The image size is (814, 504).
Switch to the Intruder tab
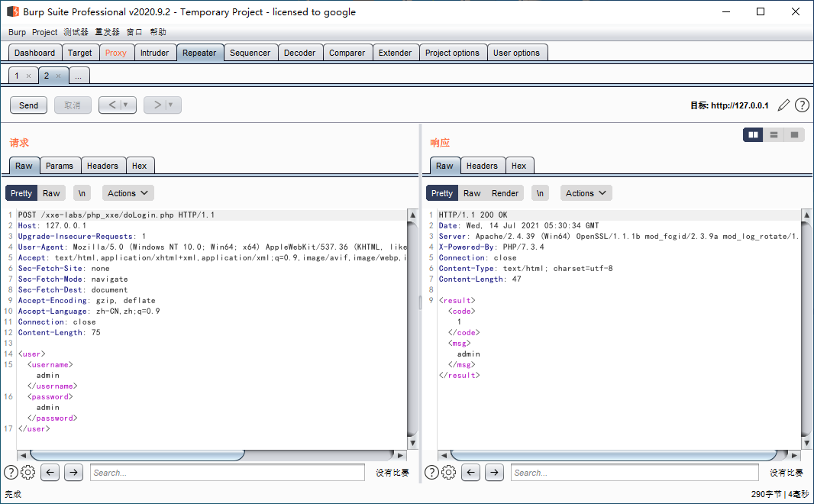click(x=155, y=53)
